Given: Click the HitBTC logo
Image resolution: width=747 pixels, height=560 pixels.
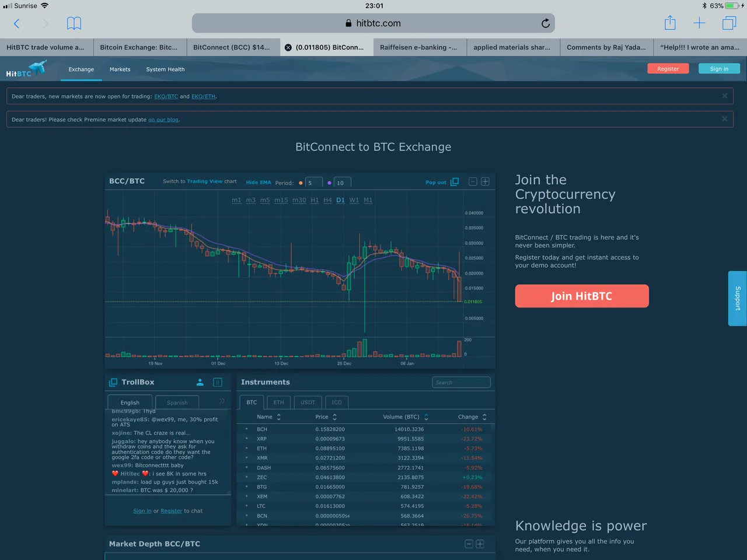Looking at the screenshot, I should [26, 69].
